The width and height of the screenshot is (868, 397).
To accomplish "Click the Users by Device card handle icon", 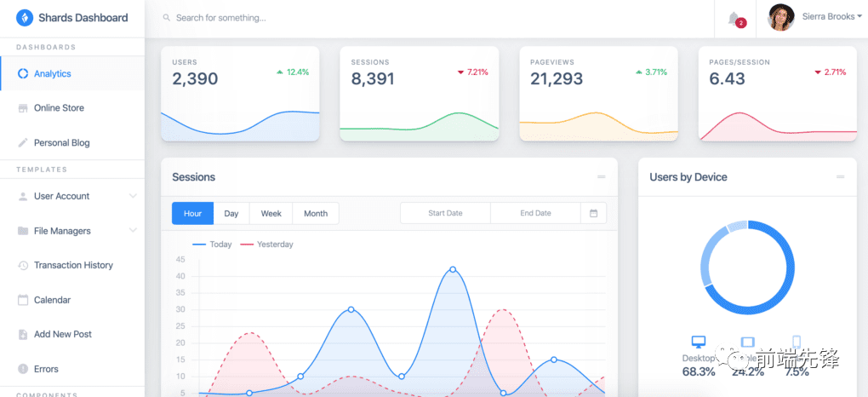I will click(840, 177).
